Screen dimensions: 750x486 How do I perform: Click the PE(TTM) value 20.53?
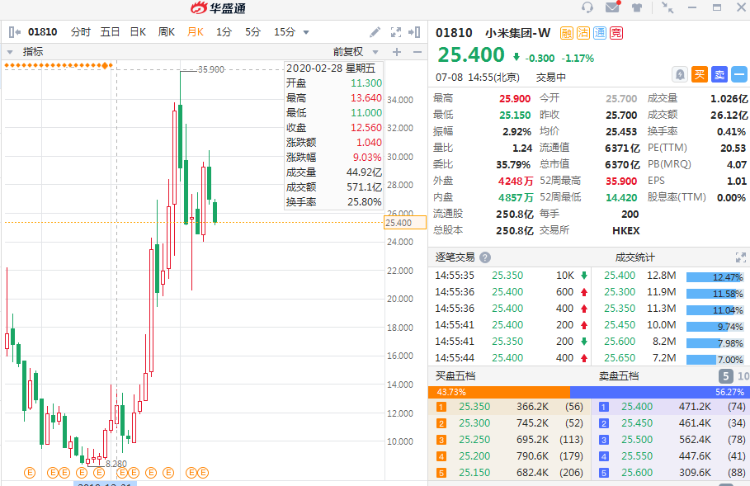pos(733,148)
